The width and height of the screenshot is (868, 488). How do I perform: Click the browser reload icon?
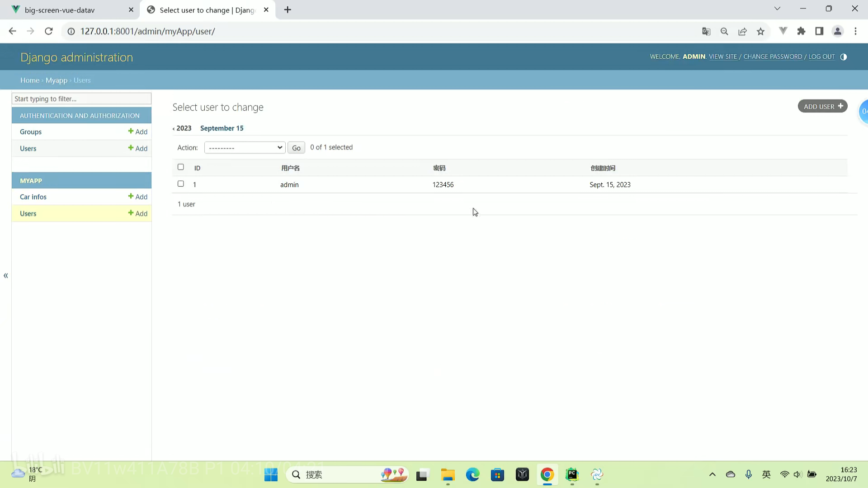coord(49,31)
